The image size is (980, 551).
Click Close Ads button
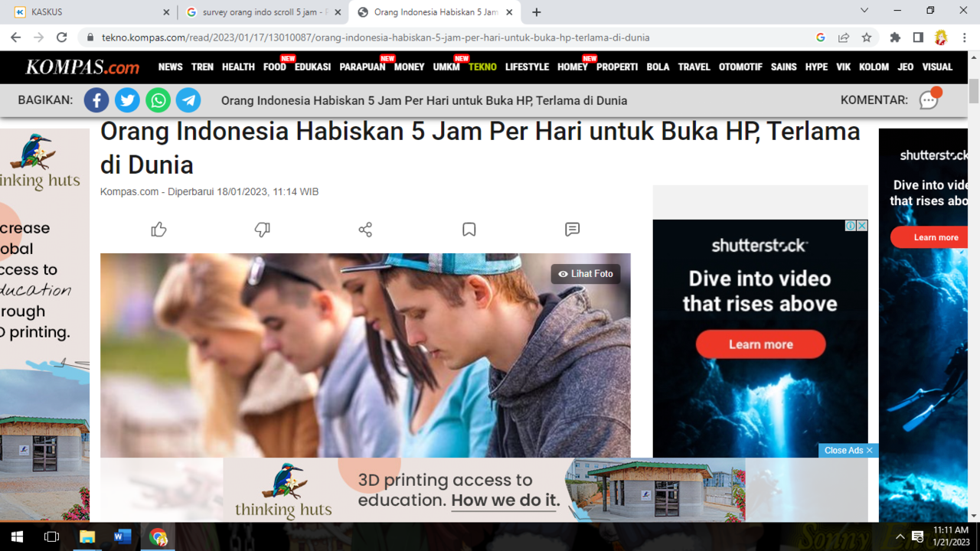[848, 450]
